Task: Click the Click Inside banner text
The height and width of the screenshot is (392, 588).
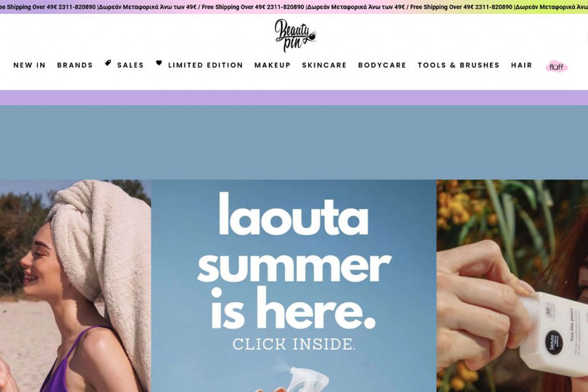Action: (x=294, y=344)
